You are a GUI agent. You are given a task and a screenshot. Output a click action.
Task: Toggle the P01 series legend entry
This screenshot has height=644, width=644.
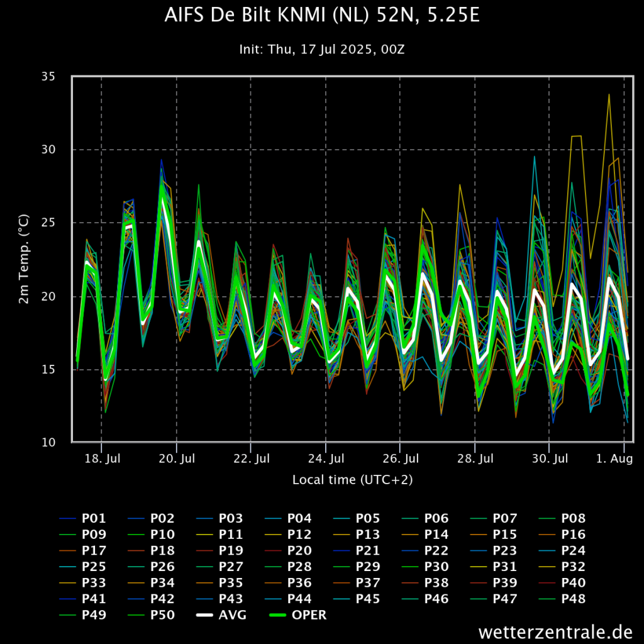[82, 518]
